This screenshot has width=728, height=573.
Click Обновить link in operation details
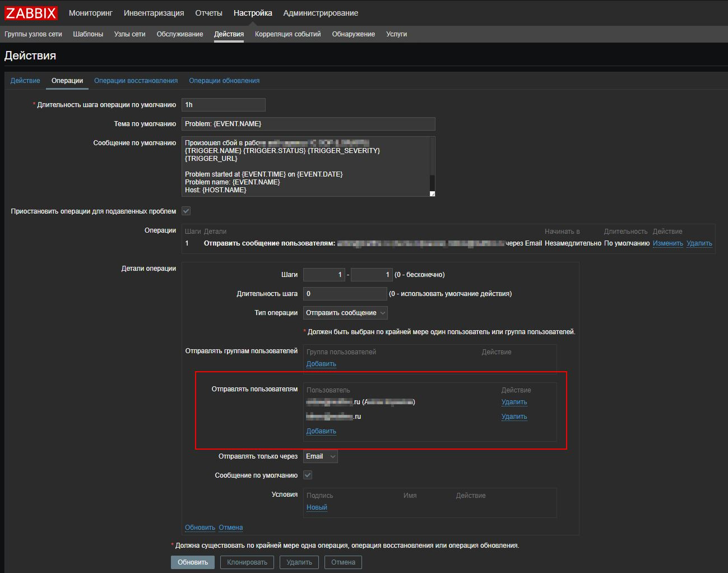tap(200, 528)
